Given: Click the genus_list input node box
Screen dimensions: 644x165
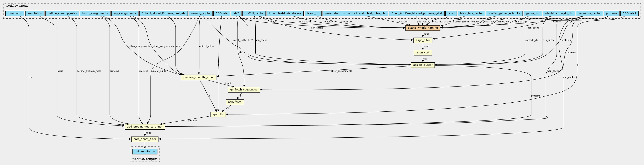Looking at the screenshot, I should click(x=533, y=13).
